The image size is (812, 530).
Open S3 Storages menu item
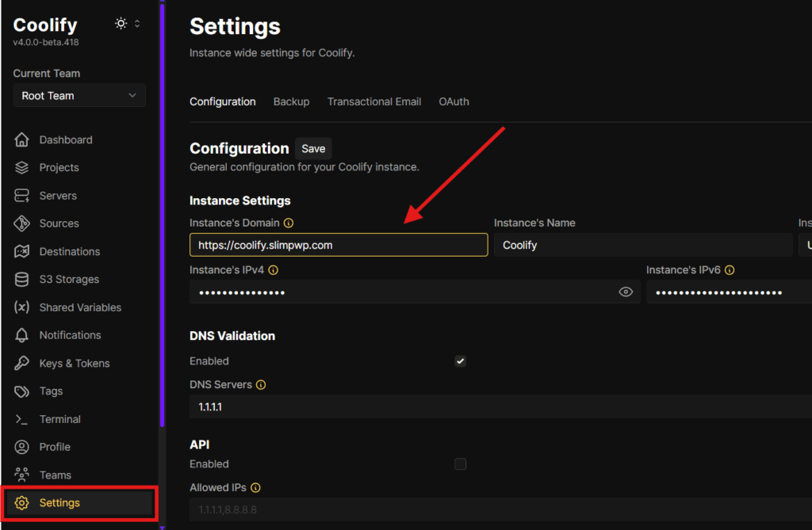[70, 280]
